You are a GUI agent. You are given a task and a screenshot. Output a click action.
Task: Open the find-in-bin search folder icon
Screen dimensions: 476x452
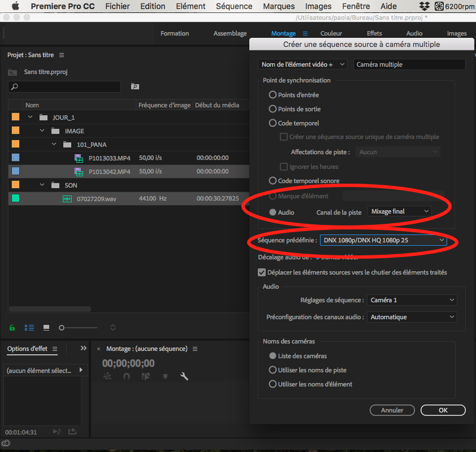[x=135, y=86]
